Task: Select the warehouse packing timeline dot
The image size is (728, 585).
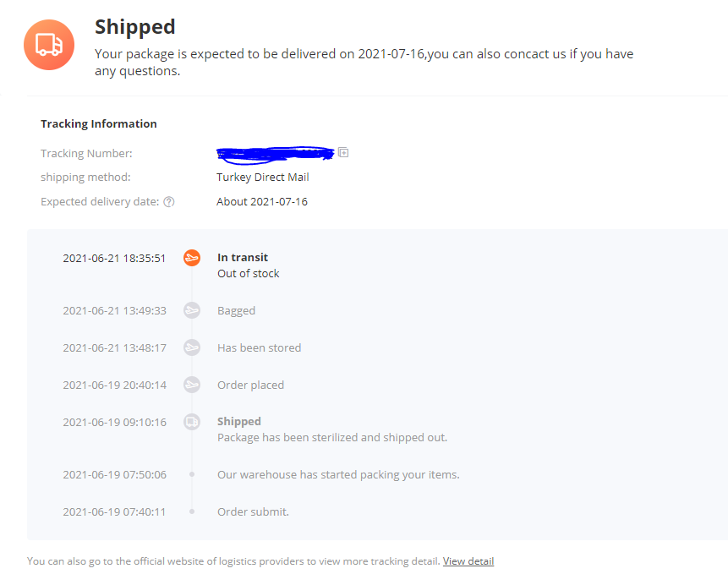Action: (x=192, y=475)
